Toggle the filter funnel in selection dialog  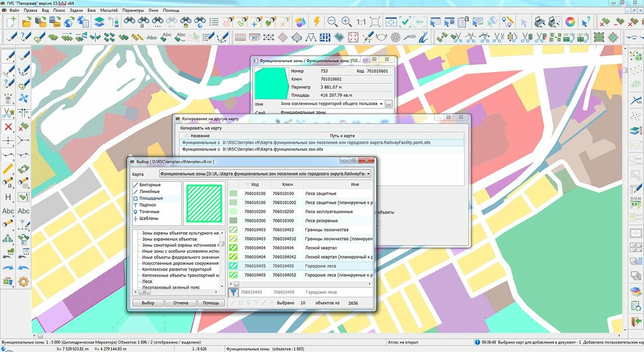point(233,293)
